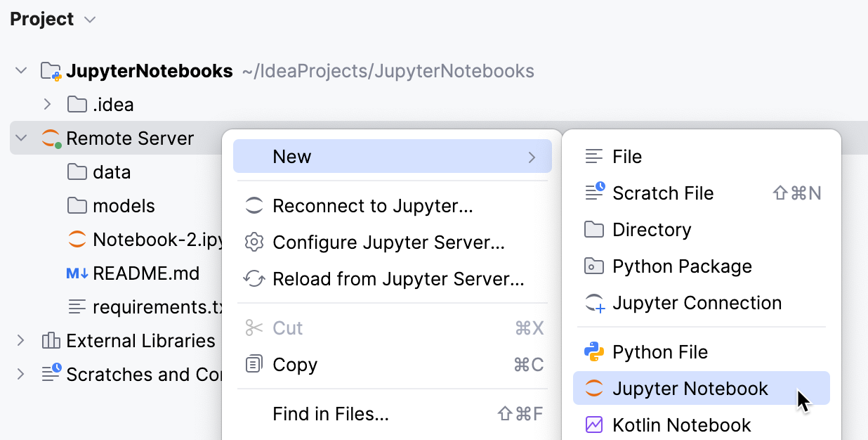This screenshot has height=440, width=868.
Task: Click the Kotlin Notebook icon in submenu
Action: (x=593, y=425)
